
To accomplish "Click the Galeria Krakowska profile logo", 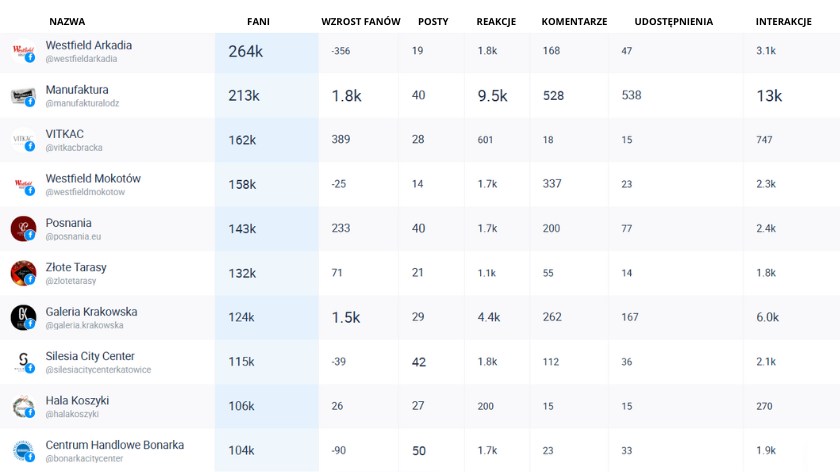I will click(23, 318).
